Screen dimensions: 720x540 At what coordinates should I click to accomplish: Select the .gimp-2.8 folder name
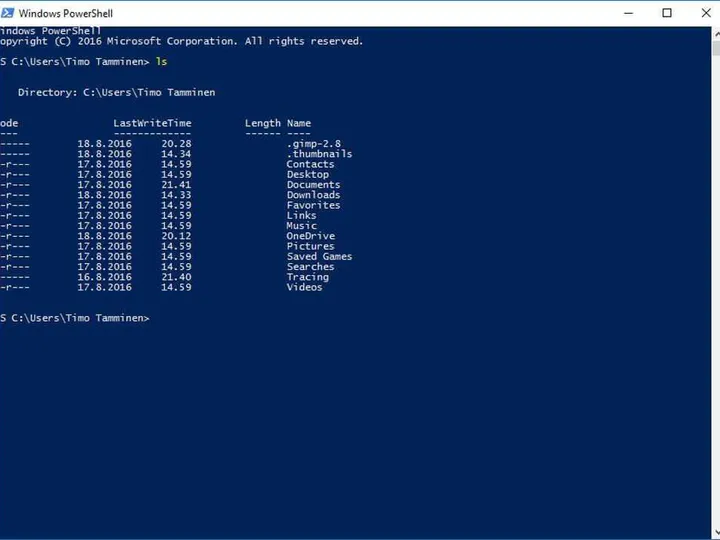[x=314, y=144]
